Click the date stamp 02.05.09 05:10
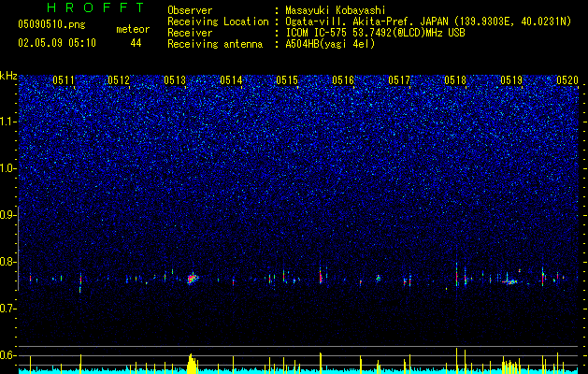This screenshot has height=374, width=588. coord(57,43)
